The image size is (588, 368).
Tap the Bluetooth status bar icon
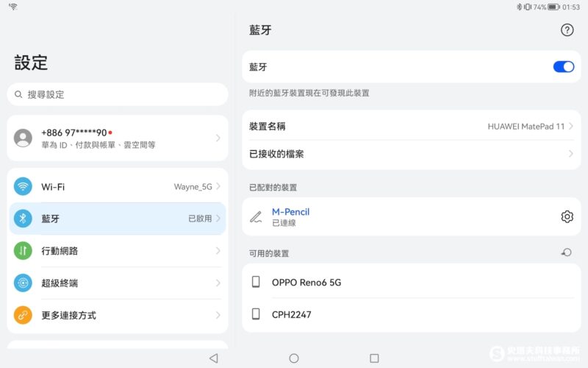click(520, 7)
